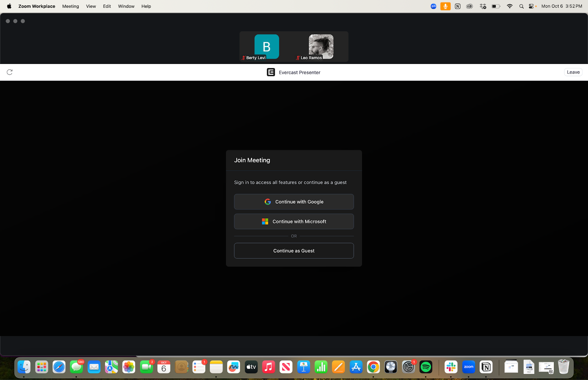Open the Wi-Fi menu
This screenshot has width=588, height=380.
510,6
